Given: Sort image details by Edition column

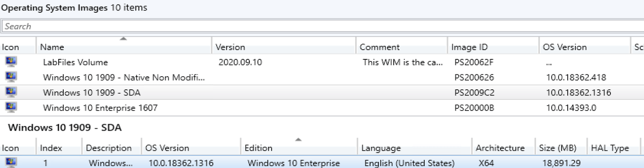Looking at the screenshot, I should 258,148.
